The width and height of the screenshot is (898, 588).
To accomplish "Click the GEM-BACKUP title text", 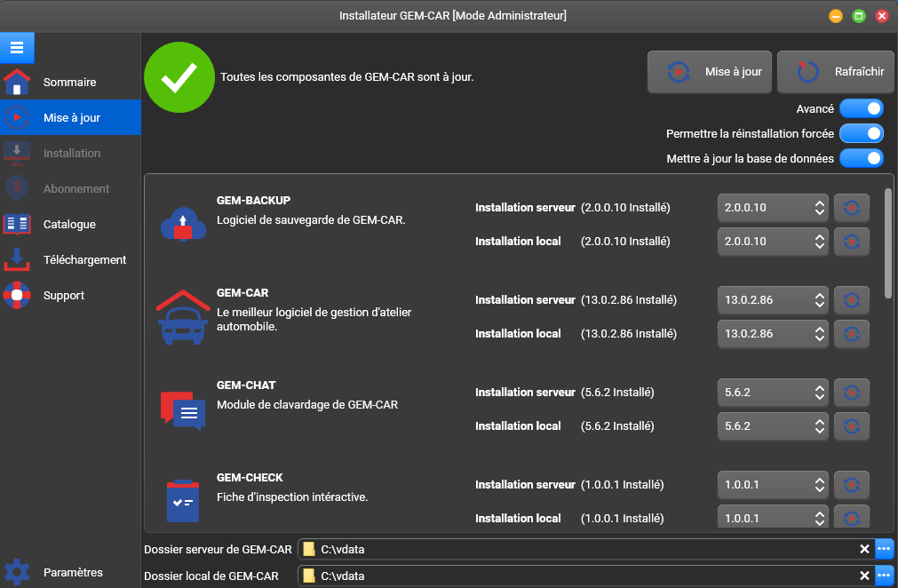I will point(253,200).
